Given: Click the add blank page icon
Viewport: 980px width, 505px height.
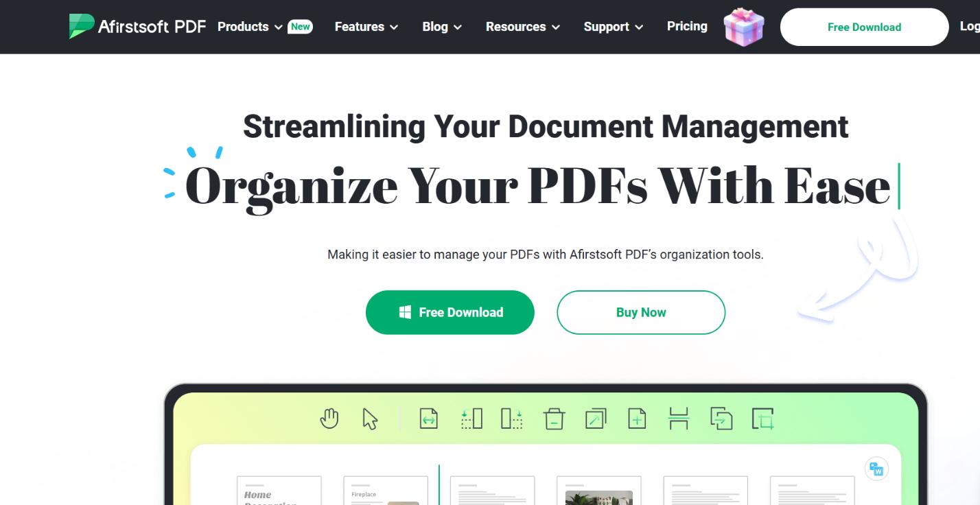Looking at the screenshot, I should (638, 419).
